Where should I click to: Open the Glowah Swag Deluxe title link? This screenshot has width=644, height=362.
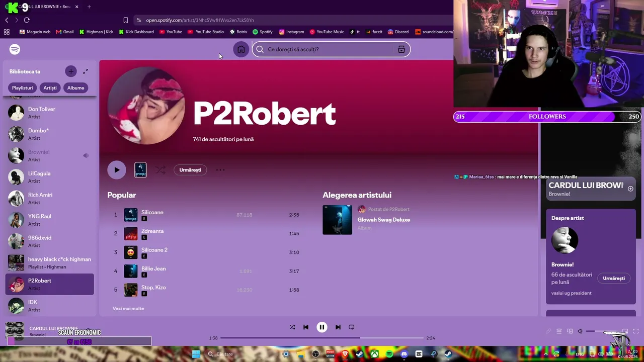point(384,220)
